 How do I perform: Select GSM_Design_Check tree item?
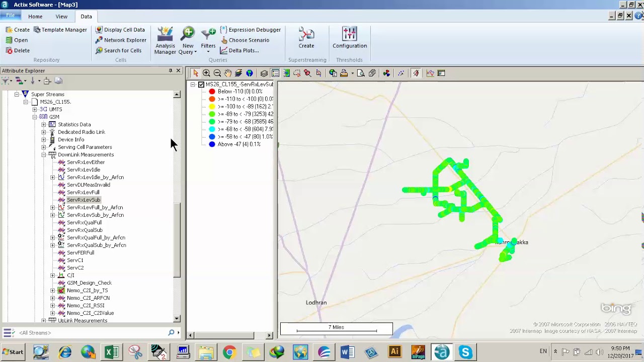coord(89,283)
